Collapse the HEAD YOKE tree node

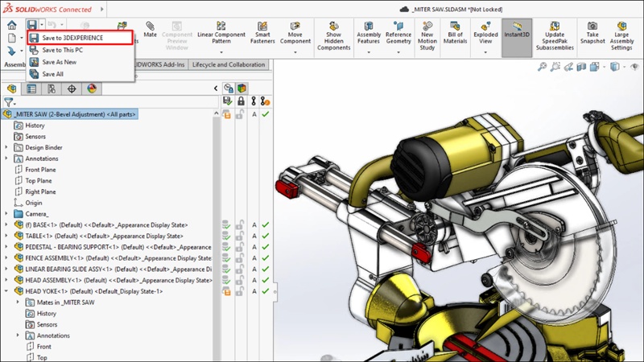tap(7, 291)
